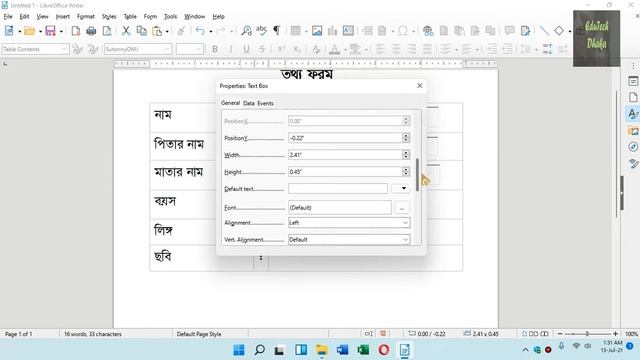The width and height of the screenshot is (640, 360).
Task: Toggle Subscript formatting
Action: click(x=297, y=49)
